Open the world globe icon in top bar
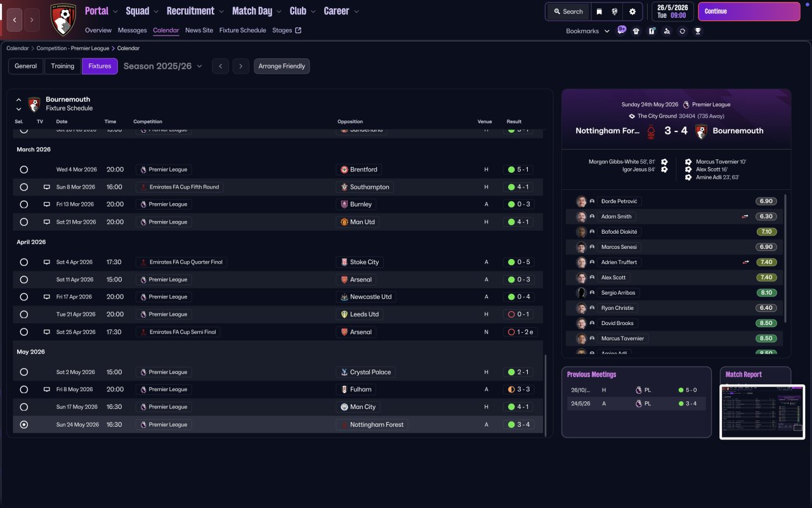This screenshot has height=508, width=812. (615, 11)
